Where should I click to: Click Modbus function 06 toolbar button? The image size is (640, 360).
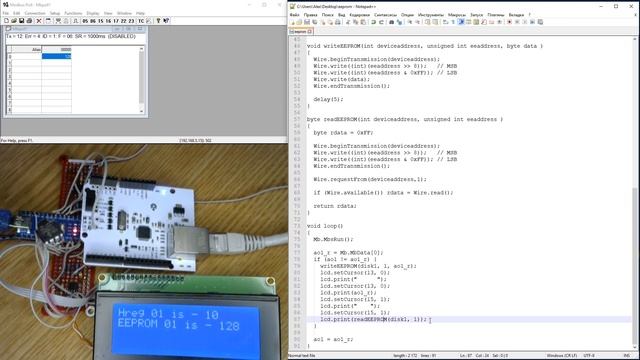(x=93, y=21)
